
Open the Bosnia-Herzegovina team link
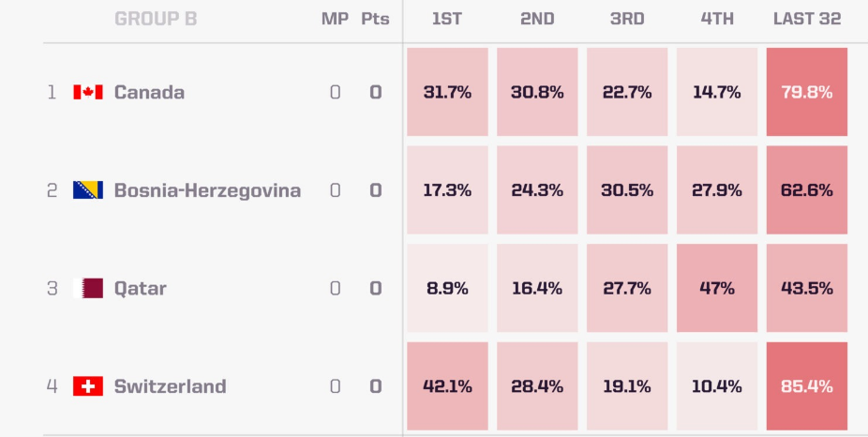207,190
